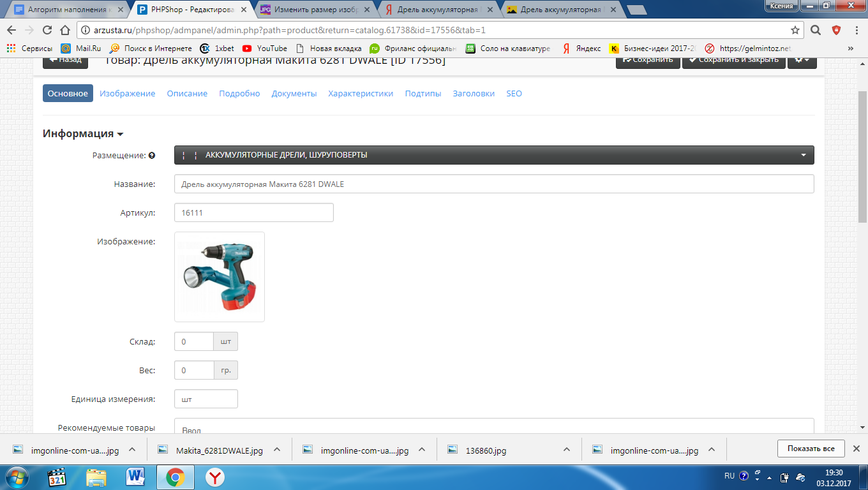The image size is (868, 490).
Task: Click Показать все downloads button
Action: (x=811, y=449)
